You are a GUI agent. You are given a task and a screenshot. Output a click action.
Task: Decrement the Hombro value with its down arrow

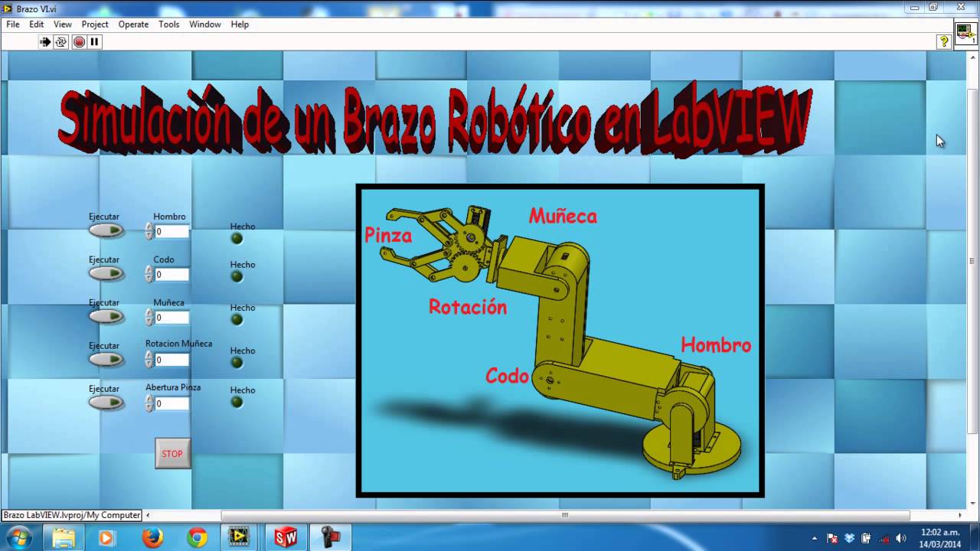click(x=149, y=236)
